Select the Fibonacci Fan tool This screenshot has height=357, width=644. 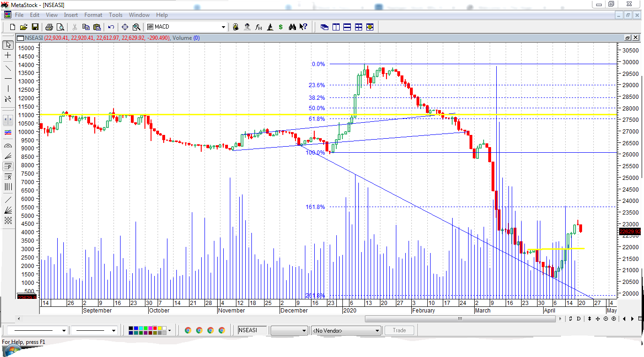click(8, 156)
